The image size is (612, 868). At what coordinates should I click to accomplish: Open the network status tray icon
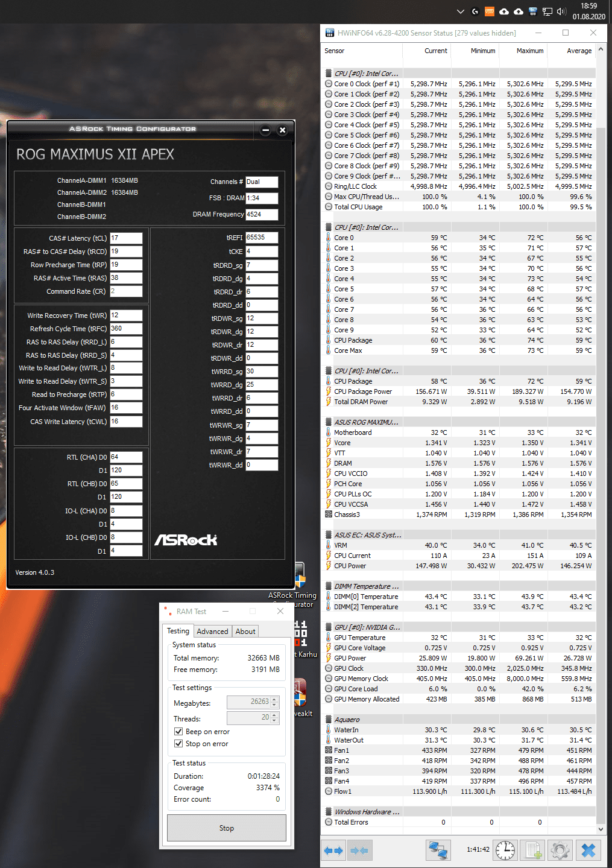coord(547,11)
